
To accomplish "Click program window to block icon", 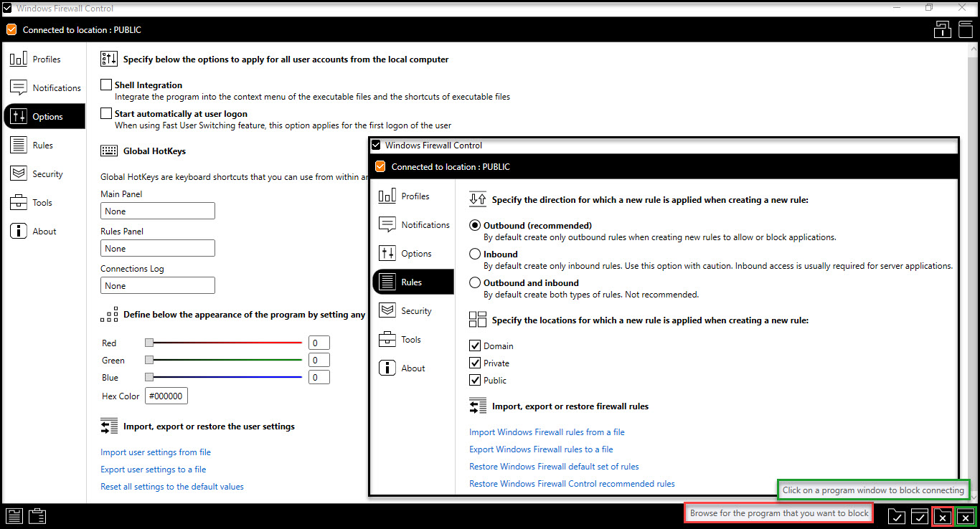I will (966, 518).
